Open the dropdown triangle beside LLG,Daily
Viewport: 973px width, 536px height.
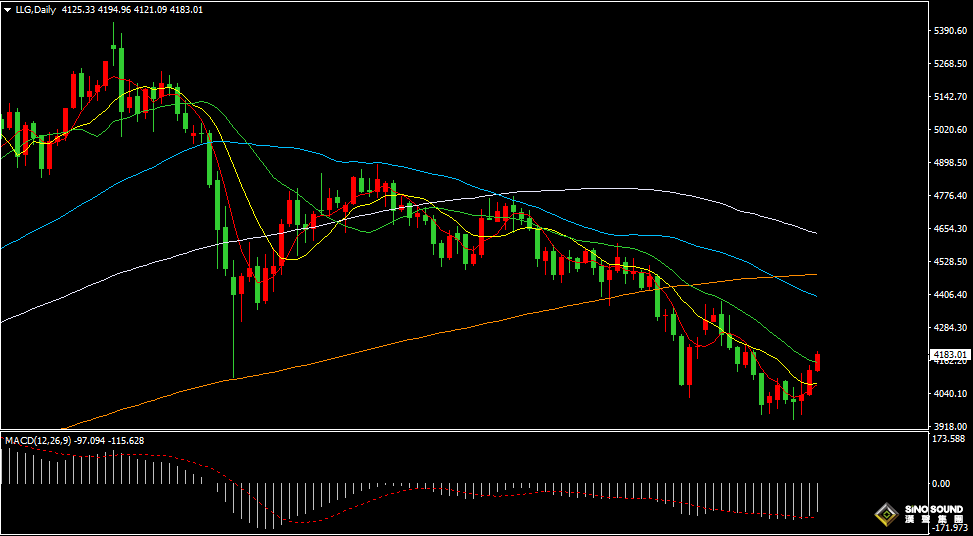7,9
